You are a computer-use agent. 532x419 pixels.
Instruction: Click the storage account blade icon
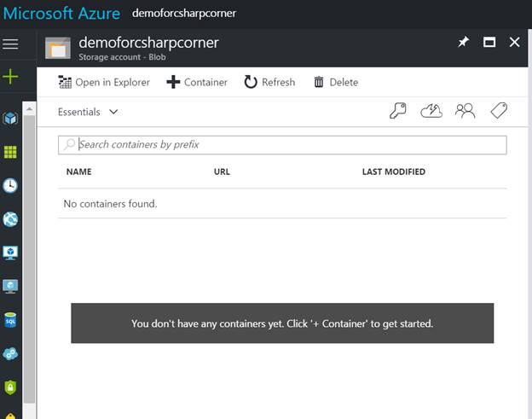point(58,48)
